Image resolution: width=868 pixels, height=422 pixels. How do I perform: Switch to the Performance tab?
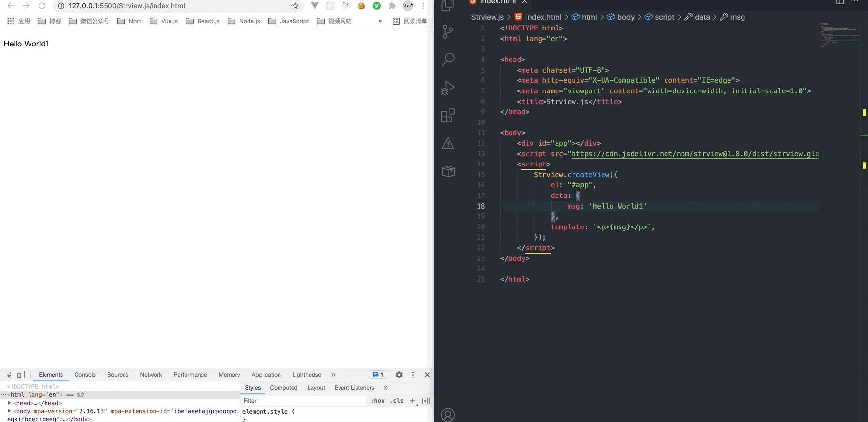[x=190, y=375]
